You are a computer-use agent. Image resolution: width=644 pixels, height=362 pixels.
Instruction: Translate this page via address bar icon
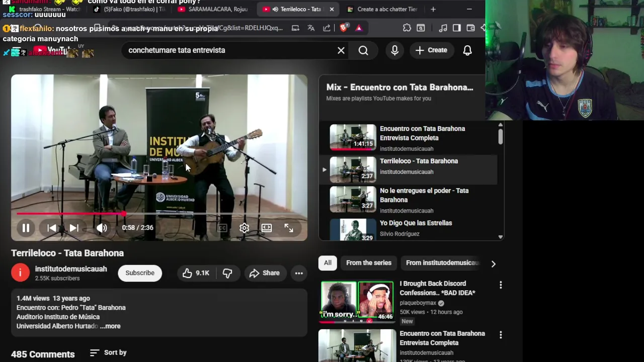(311, 28)
